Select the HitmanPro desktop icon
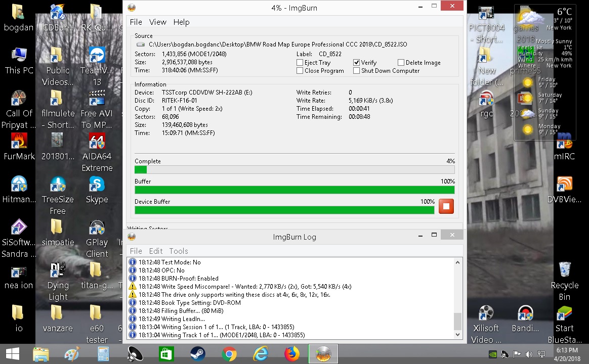This screenshot has height=364, width=589. click(x=19, y=190)
